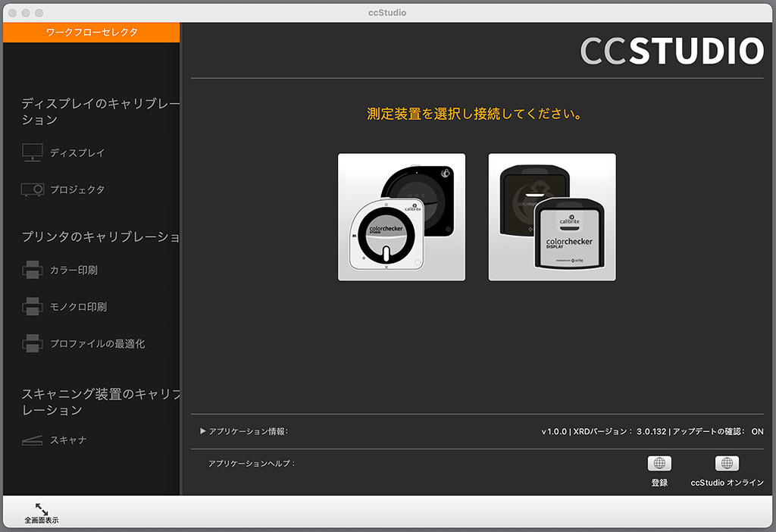Image resolution: width=776 pixels, height=532 pixels.
Task: Choose the ColorChecker Display device thumbnail
Action: click(552, 217)
